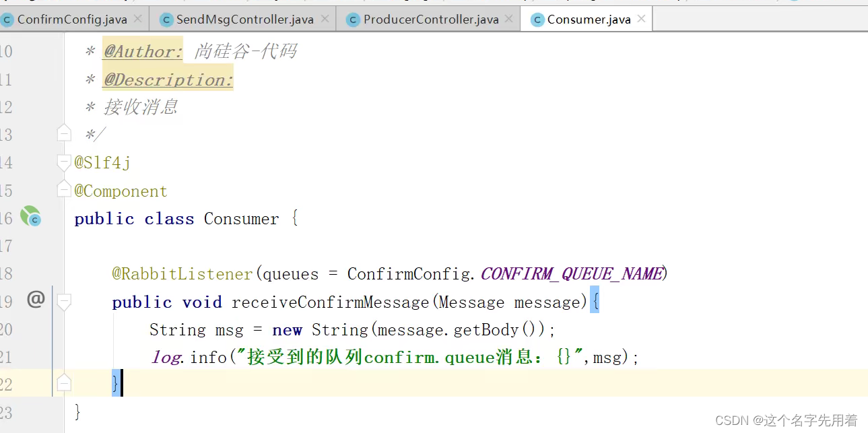Viewport: 868px width, 433px height.
Task: Click the class name Consumer in declaration
Action: (x=241, y=219)
